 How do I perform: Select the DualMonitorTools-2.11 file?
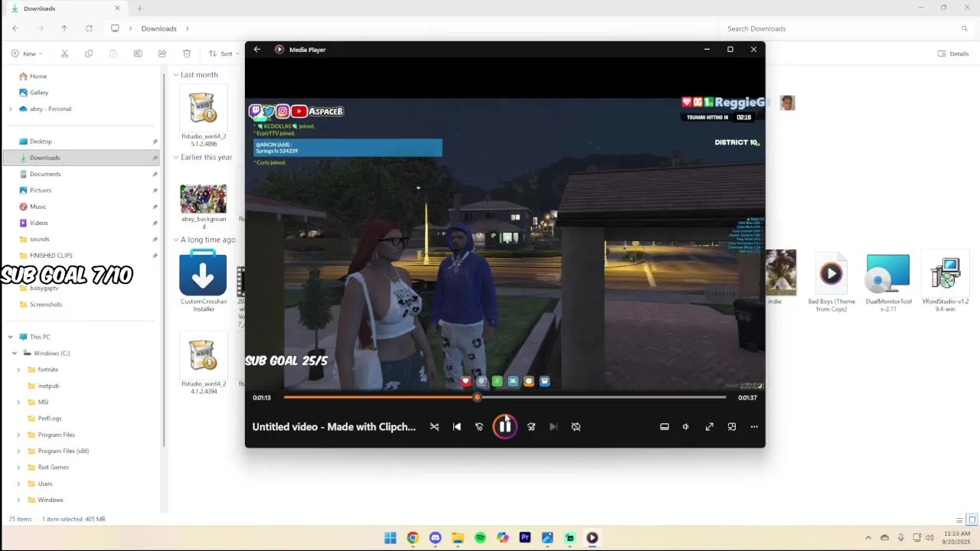[888, 282]
